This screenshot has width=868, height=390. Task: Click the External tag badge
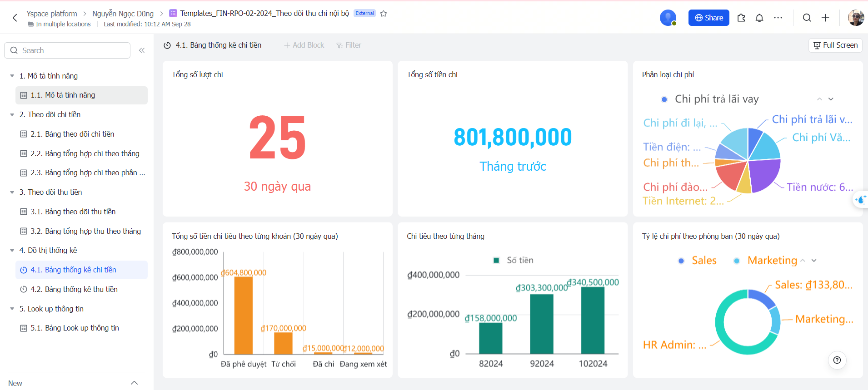click(364, 13)
